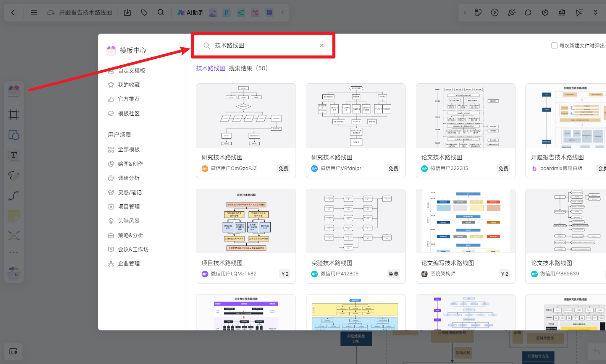606x364 pixels.
Task: Click the green AI tool icon
Action: (x=241, y=13)
